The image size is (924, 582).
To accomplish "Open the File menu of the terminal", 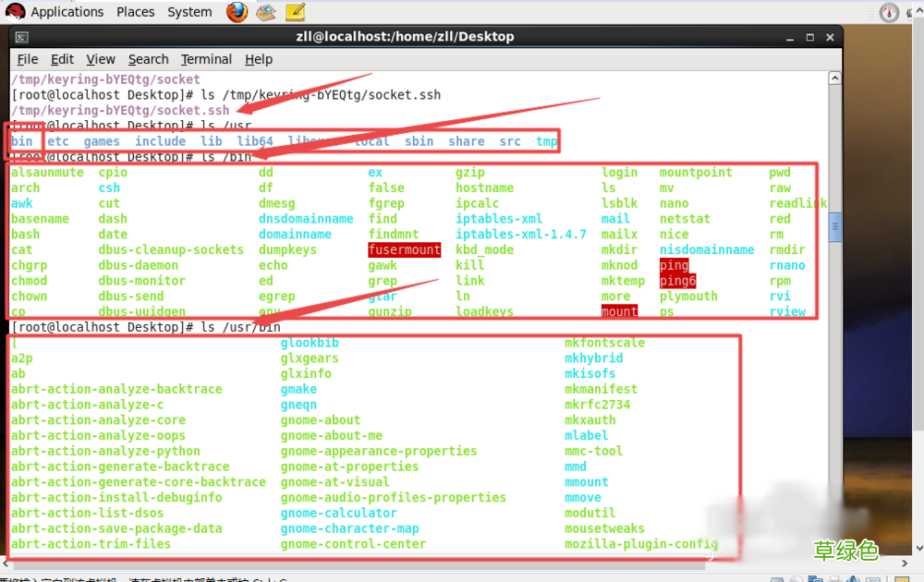I will coord(28,59).
